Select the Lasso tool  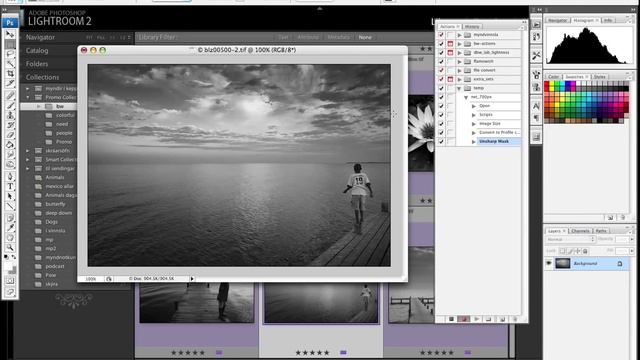10,54
